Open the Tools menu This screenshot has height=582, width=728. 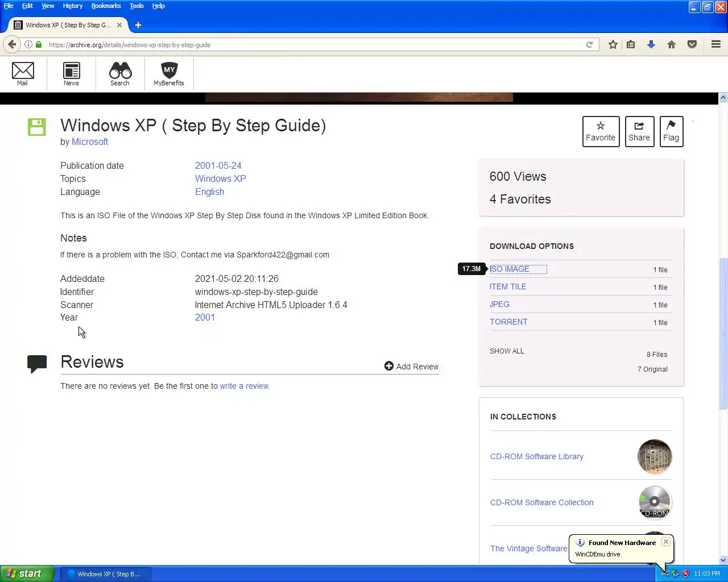136,6
